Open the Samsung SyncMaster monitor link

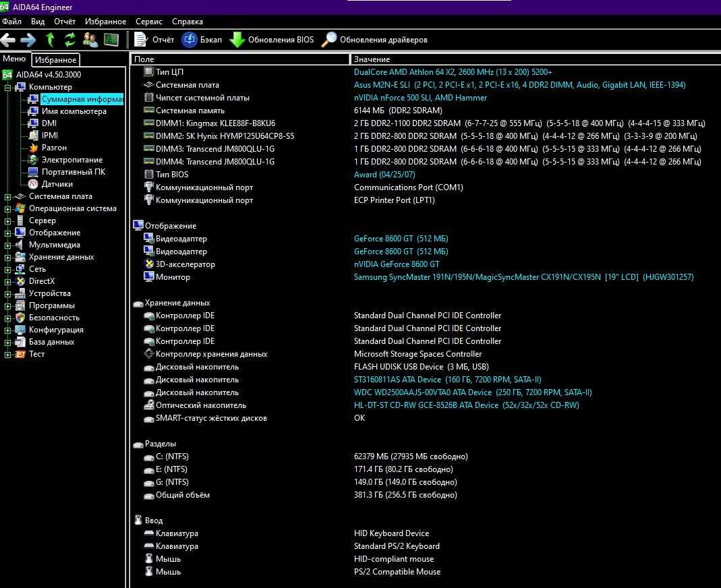[524, 277]
